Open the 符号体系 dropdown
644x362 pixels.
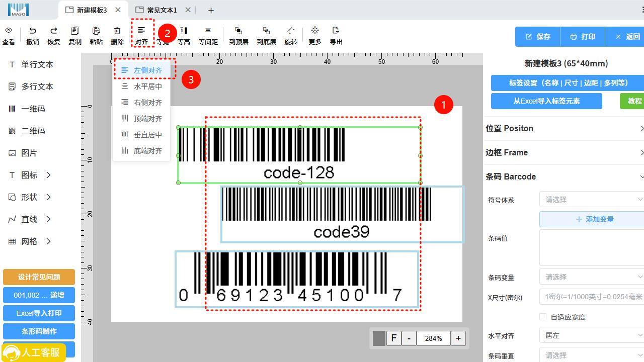[x=592, y=200]
